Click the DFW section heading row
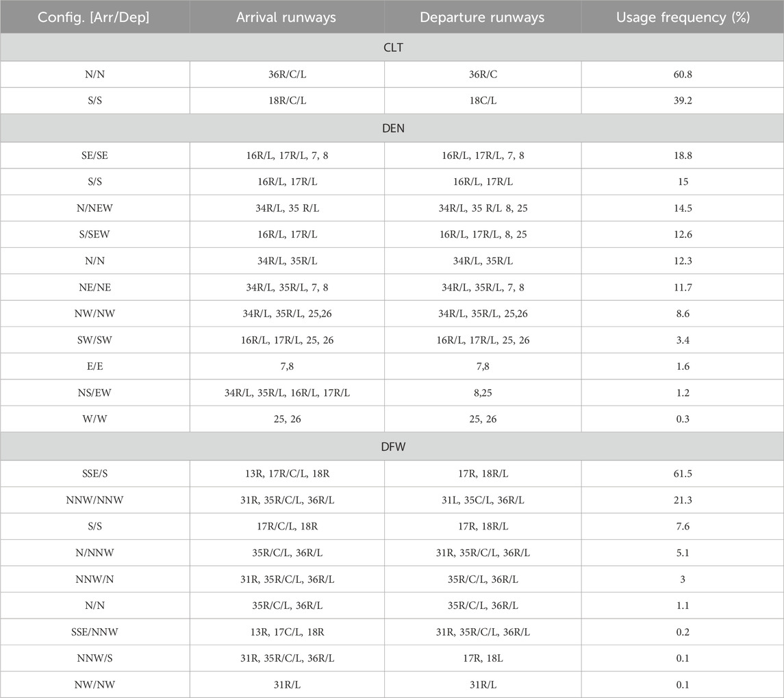This screenshot has height=698, width=784. (x=392, y=446)
